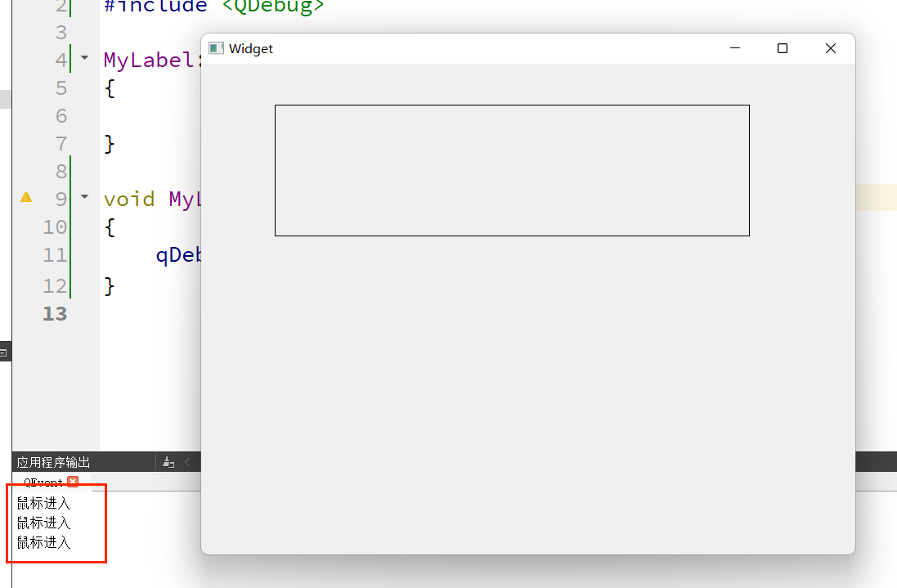Click the warning icon on line 9
This screenshot has width=897, height=588.
pos(26,198)
